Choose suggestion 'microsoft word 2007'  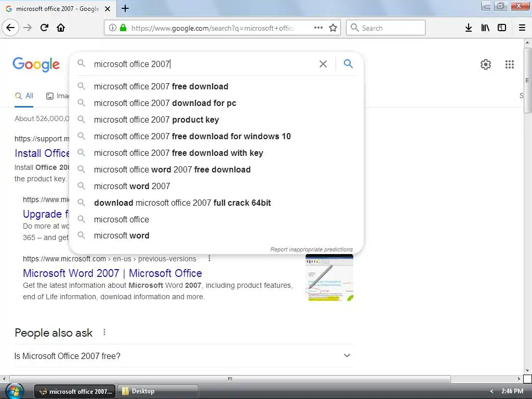(216, 187)
